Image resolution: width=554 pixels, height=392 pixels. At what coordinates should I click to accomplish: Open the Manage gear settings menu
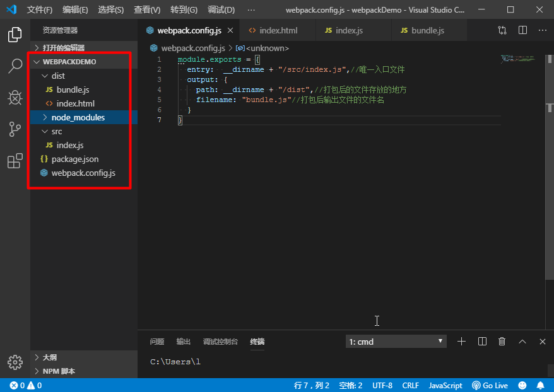pyautogui.click(x=15, y=362)
